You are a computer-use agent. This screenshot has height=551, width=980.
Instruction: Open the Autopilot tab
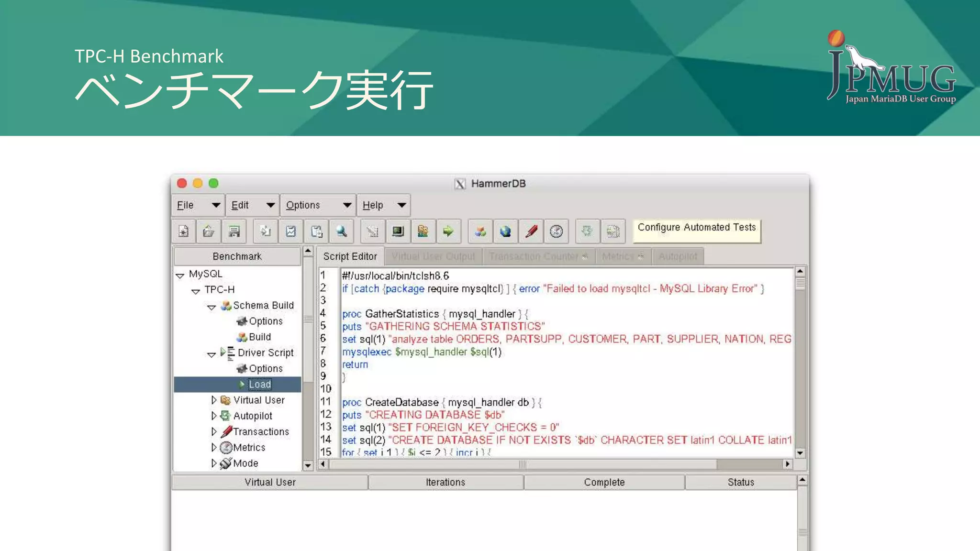678,256
